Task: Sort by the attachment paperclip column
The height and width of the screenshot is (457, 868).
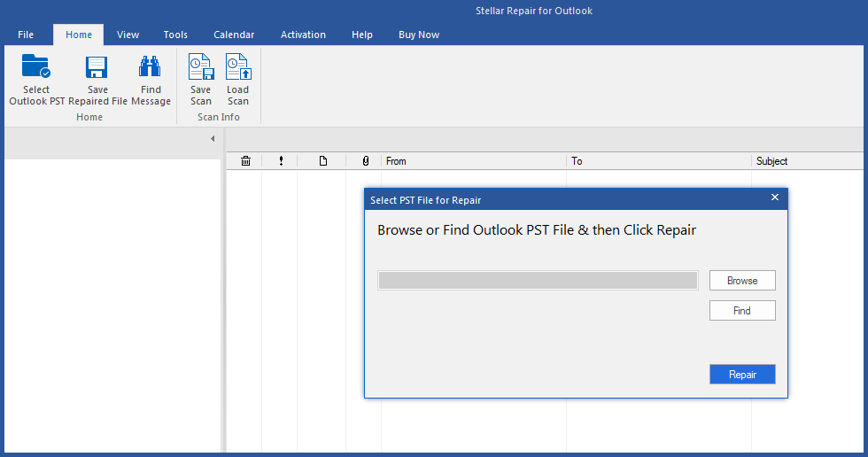Action: [x=365, y=161]
